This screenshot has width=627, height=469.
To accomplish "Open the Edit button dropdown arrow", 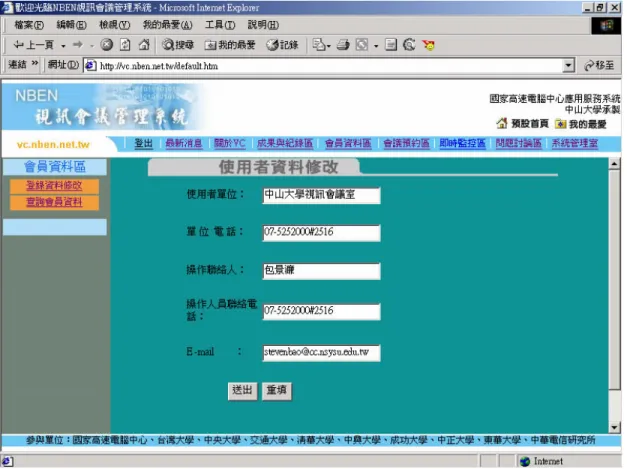I will point(376,46).
